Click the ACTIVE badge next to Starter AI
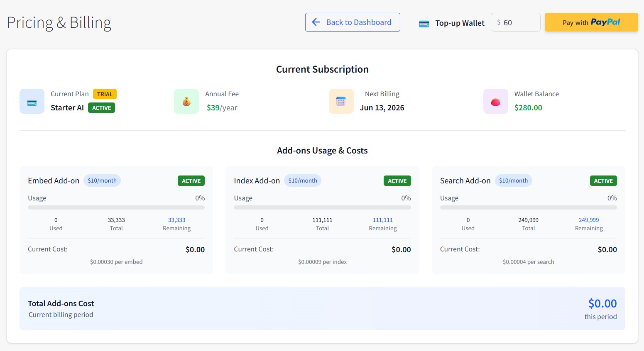The image size is (644, 351). pyautogui.click(x=101, y=108)
